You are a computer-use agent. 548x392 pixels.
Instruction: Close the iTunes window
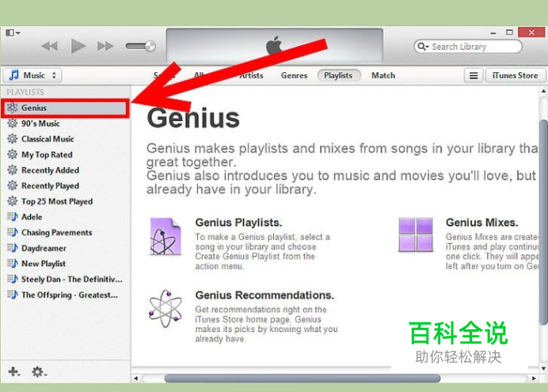coord(531,32)
